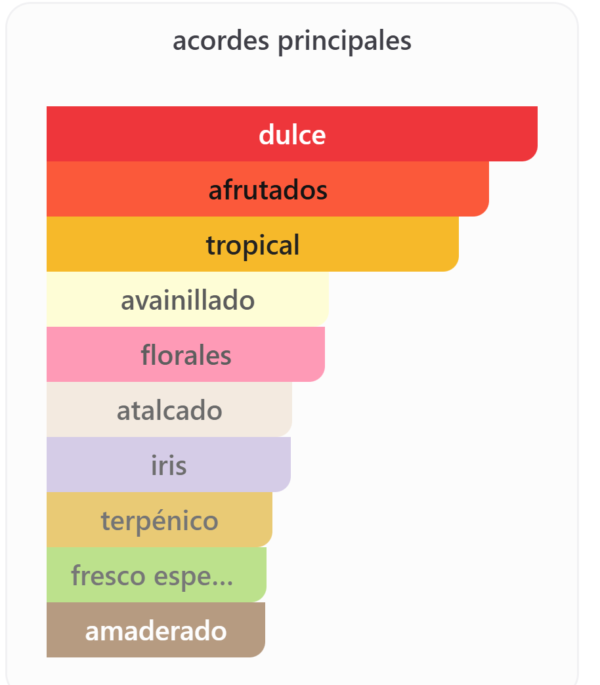Open the 'afrutados' text label
The width and height of the screenshot is (600, 685).
click(268, 189)
